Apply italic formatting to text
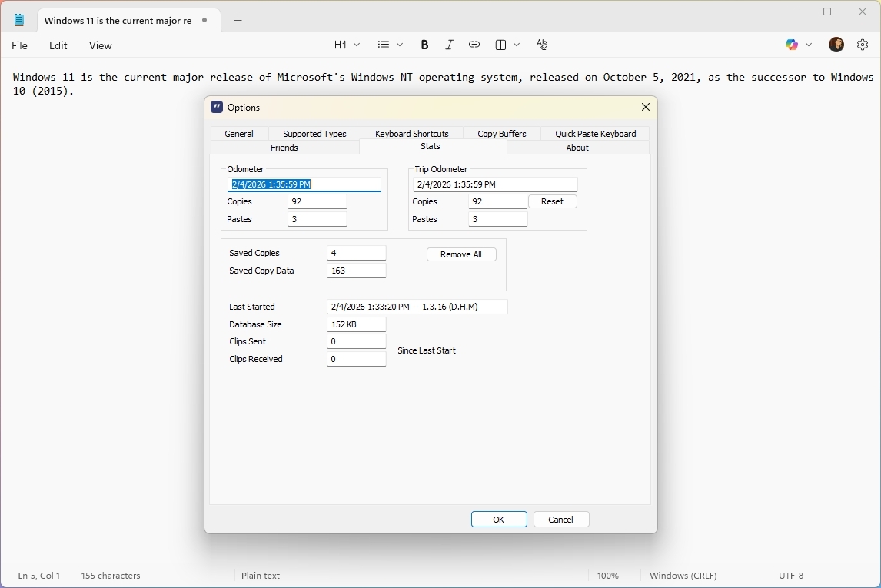Viewport: 881px width, 588px height. 449,45
